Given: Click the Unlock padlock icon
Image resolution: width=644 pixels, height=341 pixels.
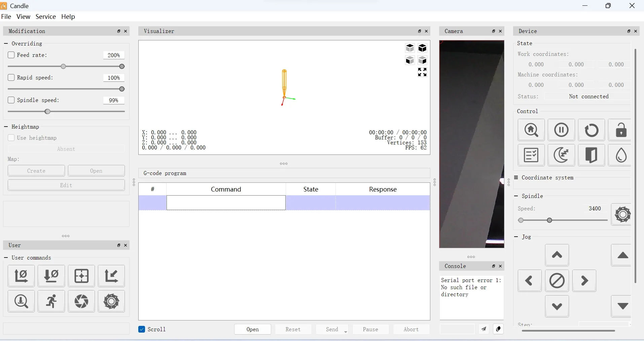Looking at the screenshot, I should coord(621,130).
